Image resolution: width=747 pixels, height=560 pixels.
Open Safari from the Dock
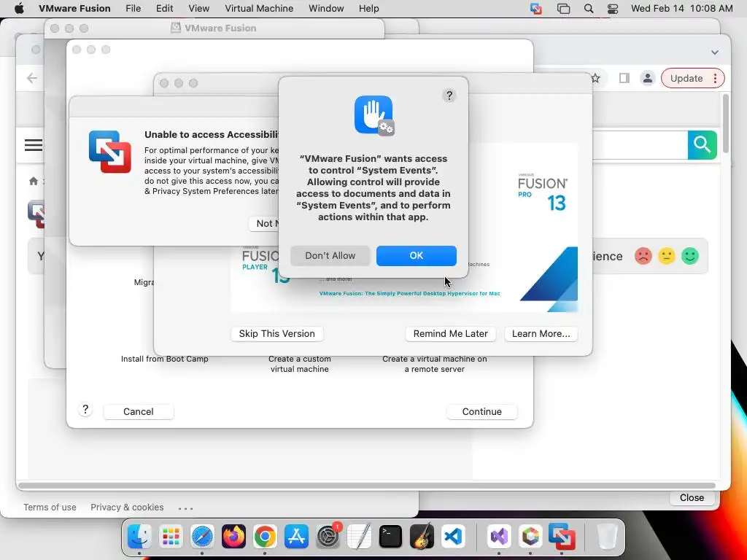tap(202, 537)
